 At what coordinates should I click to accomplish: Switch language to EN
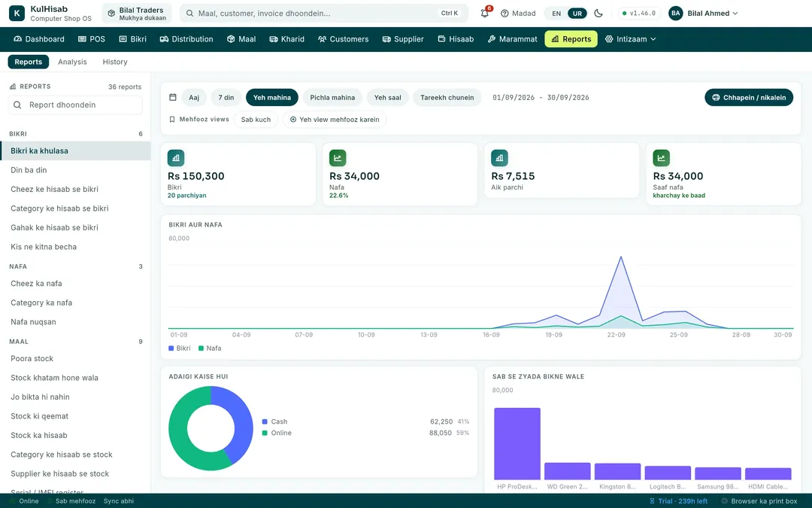(556, 14)
